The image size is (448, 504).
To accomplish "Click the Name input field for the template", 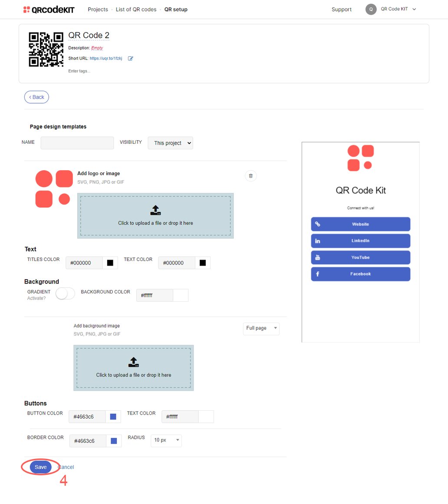I will coord(77,143).
